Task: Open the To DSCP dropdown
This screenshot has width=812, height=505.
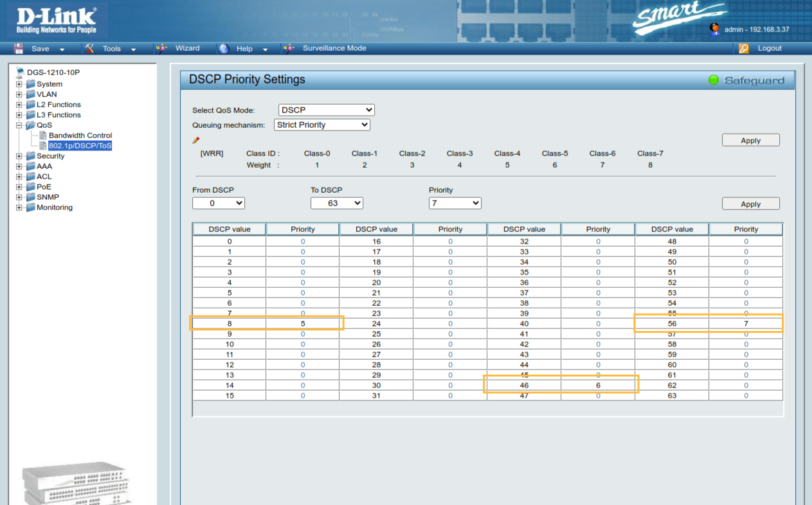Action: (x=338, y=202)
